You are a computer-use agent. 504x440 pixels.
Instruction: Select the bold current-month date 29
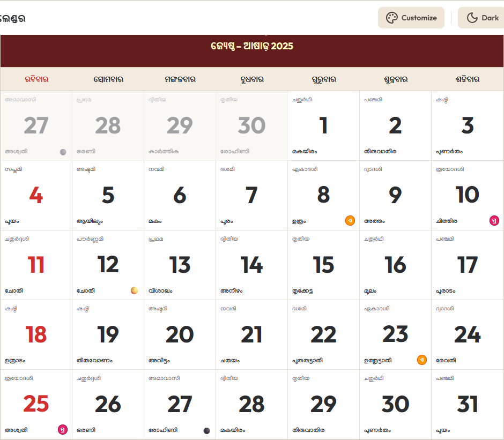(323, 404)
